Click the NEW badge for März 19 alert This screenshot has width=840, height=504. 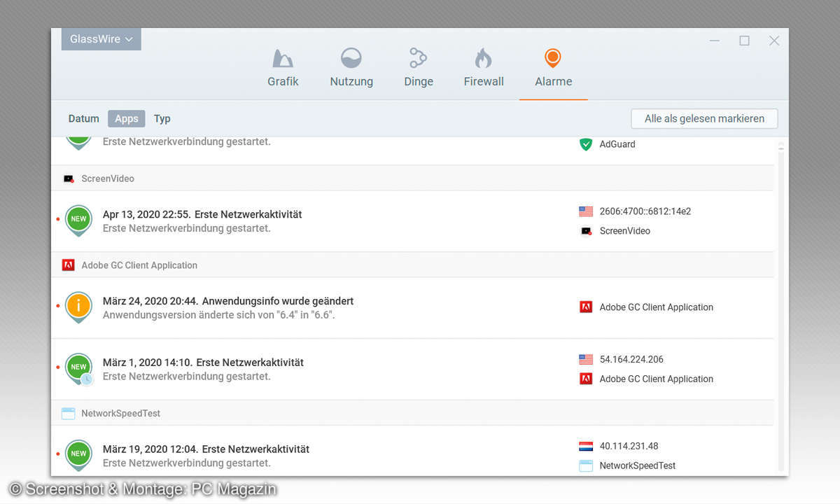(x=78, y=454)
